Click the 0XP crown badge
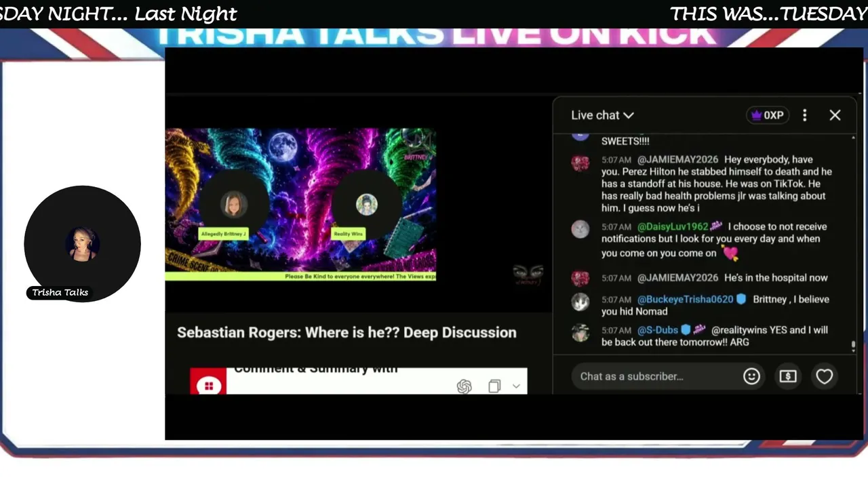The width and height of the screenshot is (868, 488). 766,115
